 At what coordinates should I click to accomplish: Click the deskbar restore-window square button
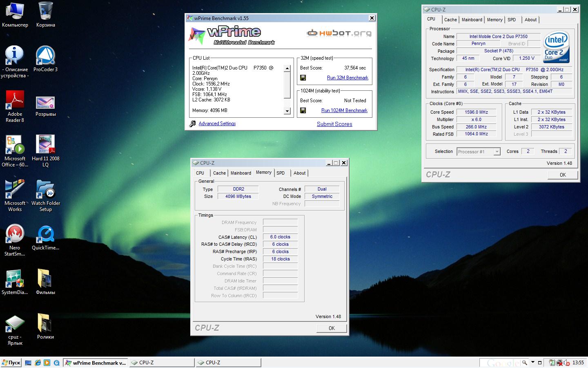point(540,363)
